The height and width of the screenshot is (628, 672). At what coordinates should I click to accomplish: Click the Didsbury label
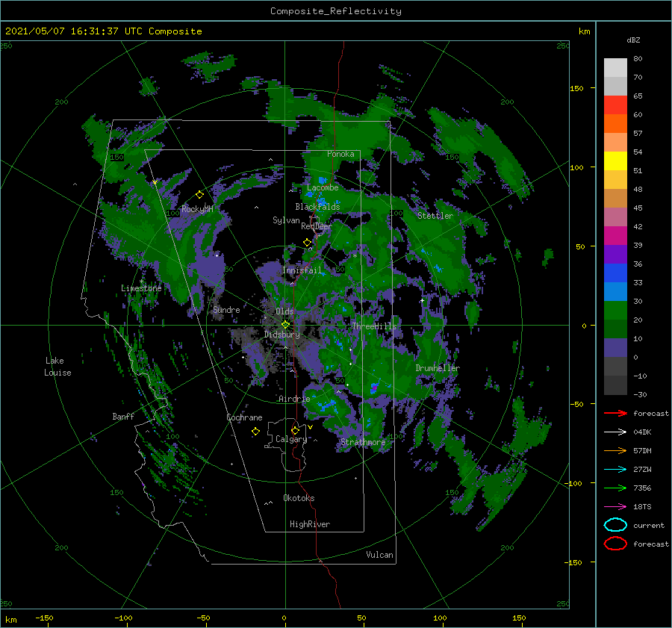[282, 335]
